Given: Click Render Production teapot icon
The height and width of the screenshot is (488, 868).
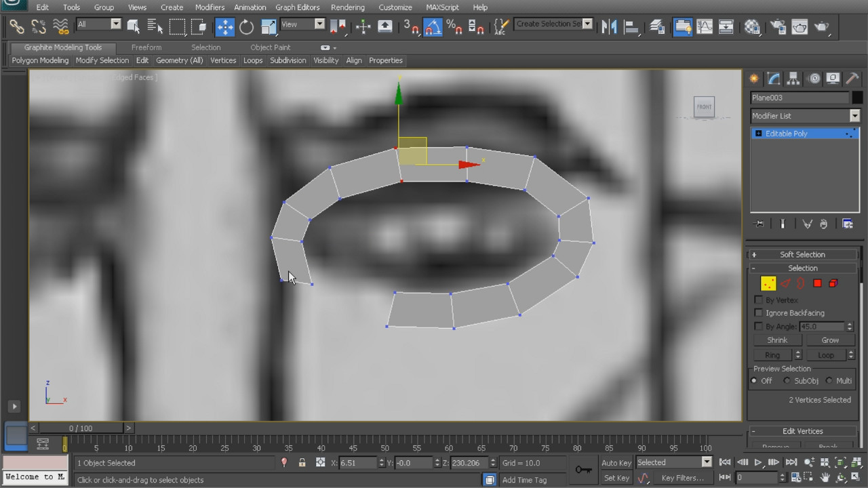Looking at the screenshot, I should pos(822,26).
